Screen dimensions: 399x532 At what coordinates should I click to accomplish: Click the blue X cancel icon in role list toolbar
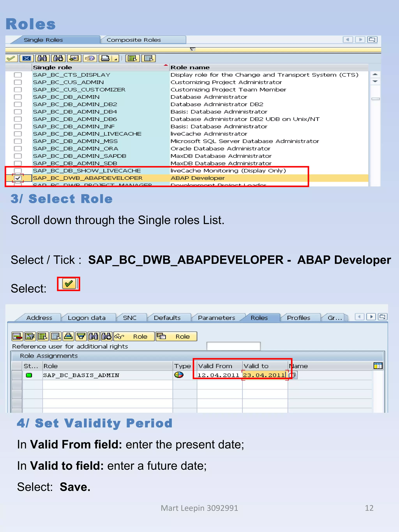pyautogui.click(x=27, y=58)
